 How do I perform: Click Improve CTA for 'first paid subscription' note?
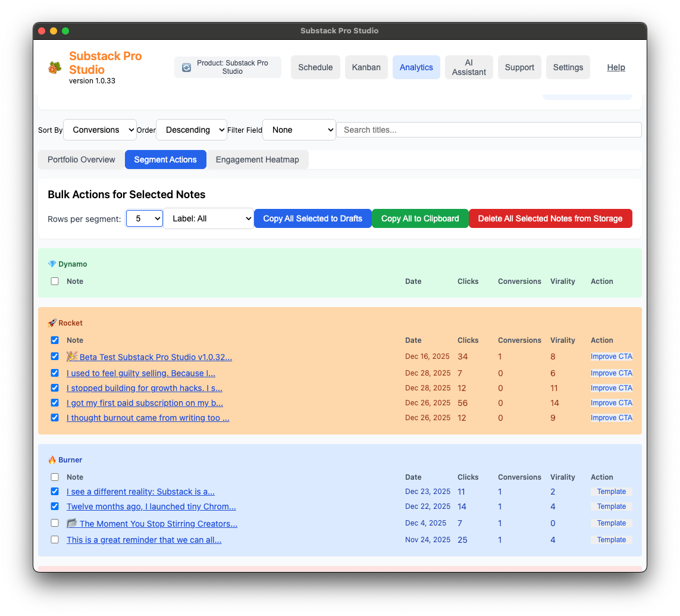click(x=611, y=402)
